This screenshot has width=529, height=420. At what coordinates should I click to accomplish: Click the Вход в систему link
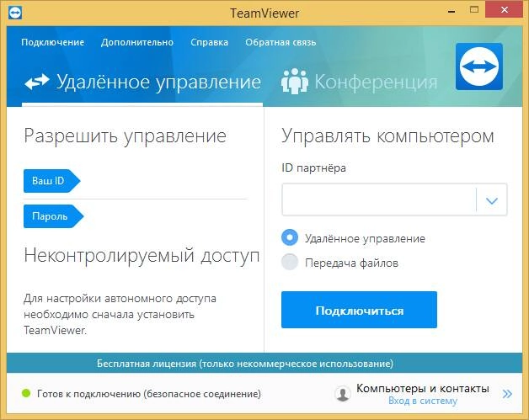(x=423, y=401)
